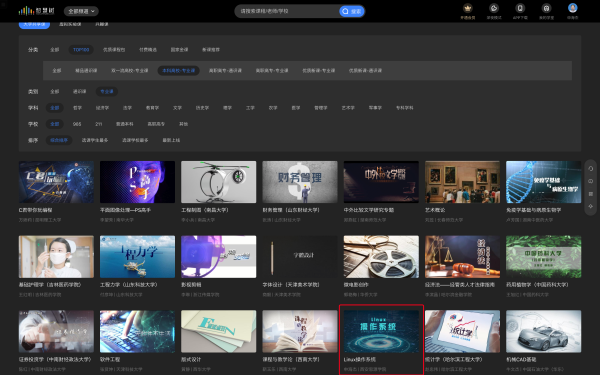Filter discipline by 管理学
The width and height of the screenshot is (600, 375).
pyautogui.click(x=321, y=108)
